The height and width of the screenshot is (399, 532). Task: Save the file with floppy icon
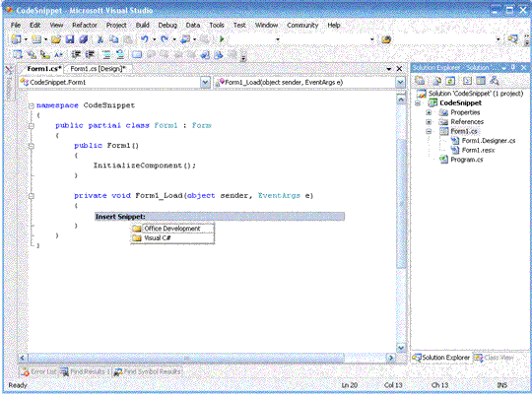[70, 39]
